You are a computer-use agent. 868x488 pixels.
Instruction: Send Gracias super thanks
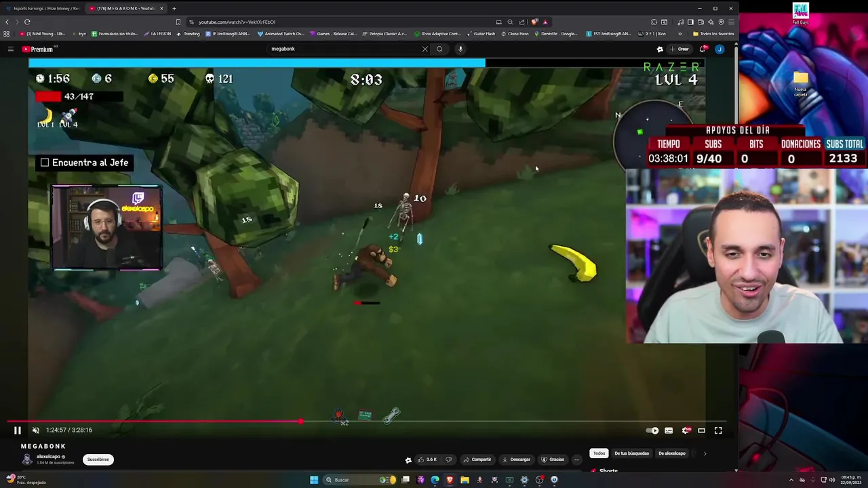553,460
